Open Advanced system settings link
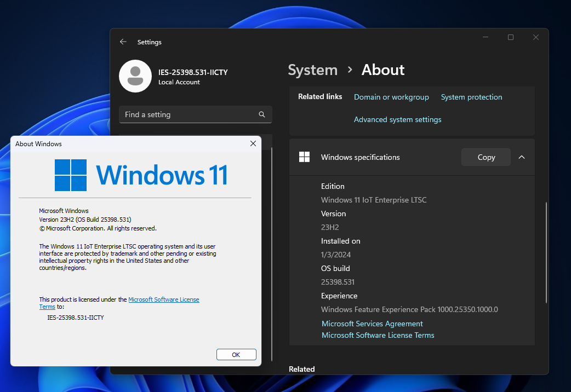 (397, 119)
